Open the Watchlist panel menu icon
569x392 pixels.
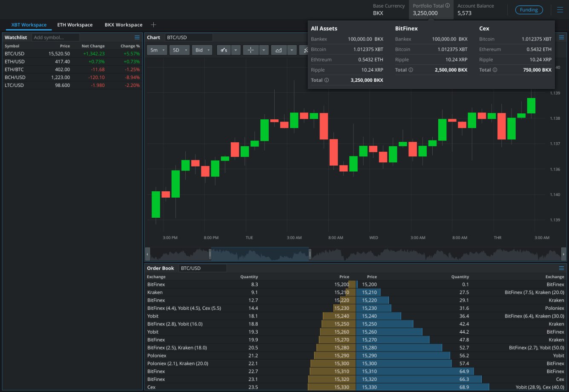point(136,37)
